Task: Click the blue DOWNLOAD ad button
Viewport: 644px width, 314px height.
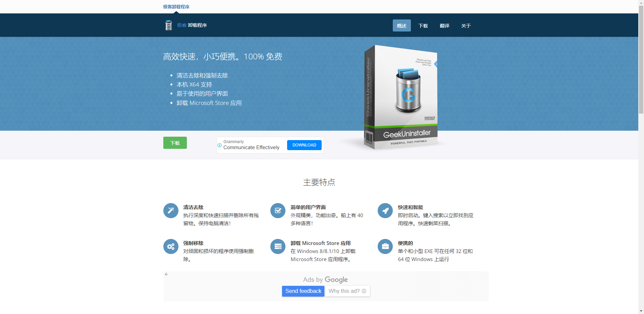Action: (304, 145)
